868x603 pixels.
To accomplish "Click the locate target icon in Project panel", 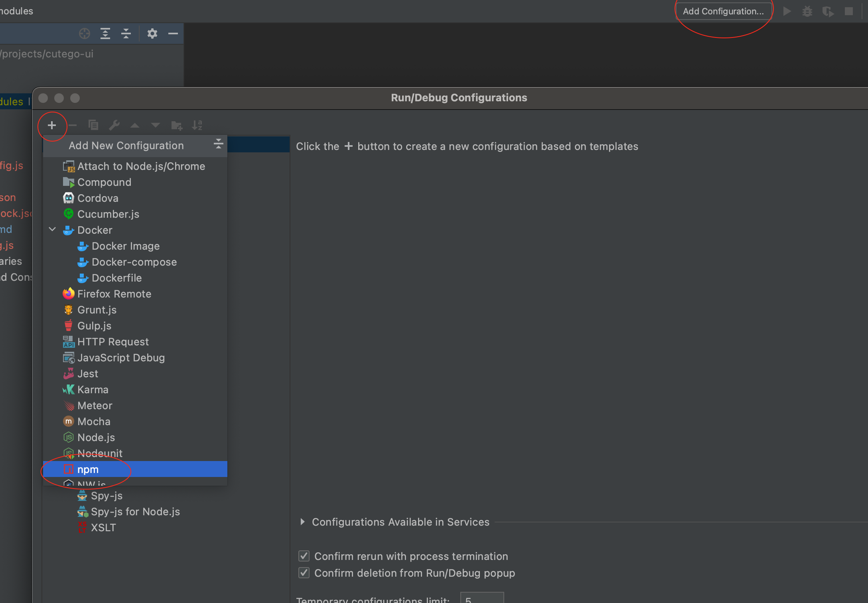I will click(85, 33).
